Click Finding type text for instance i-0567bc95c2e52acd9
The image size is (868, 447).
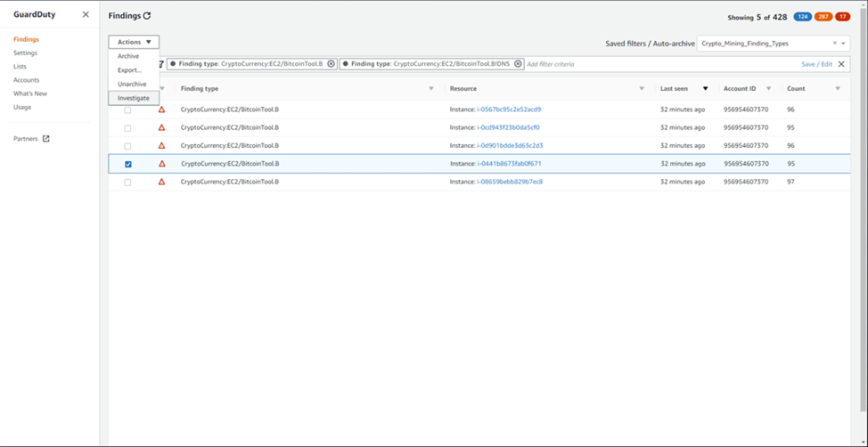pos(230,110)
